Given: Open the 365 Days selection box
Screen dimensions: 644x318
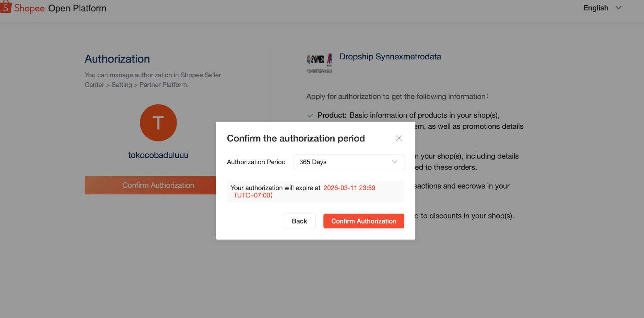Looking at the screenshot, I should tap(343, 162).
